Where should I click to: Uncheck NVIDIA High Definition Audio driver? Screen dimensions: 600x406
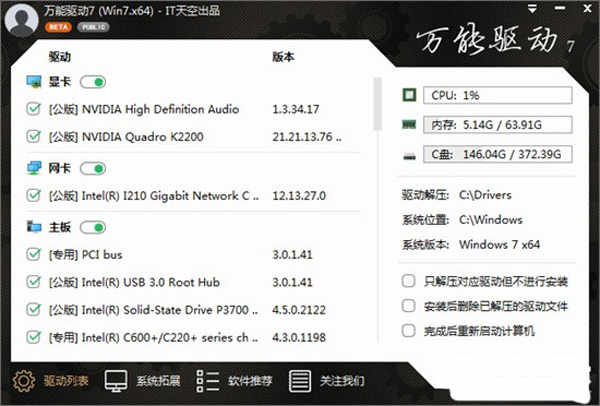coord(34,109)
